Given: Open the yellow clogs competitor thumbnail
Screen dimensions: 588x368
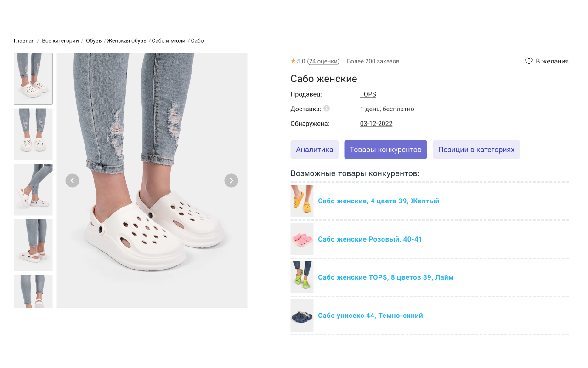Looking at the screenshot, I should pyautogui.click(x=302, y=201).
